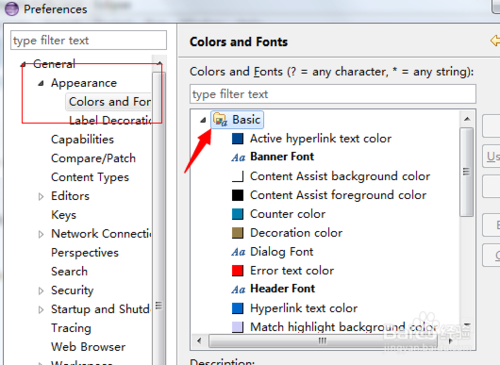Open the Content Types preference page

[x=90, y=177]
